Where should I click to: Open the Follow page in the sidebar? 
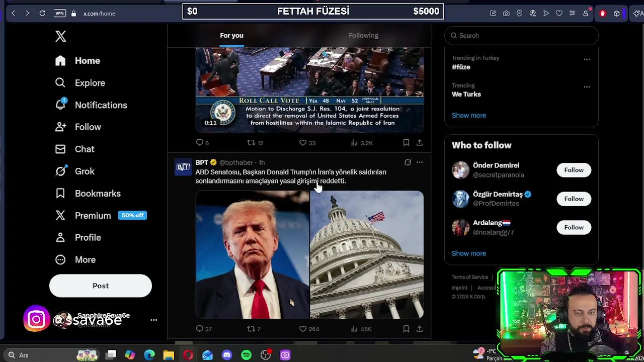[x=78, y=127]
